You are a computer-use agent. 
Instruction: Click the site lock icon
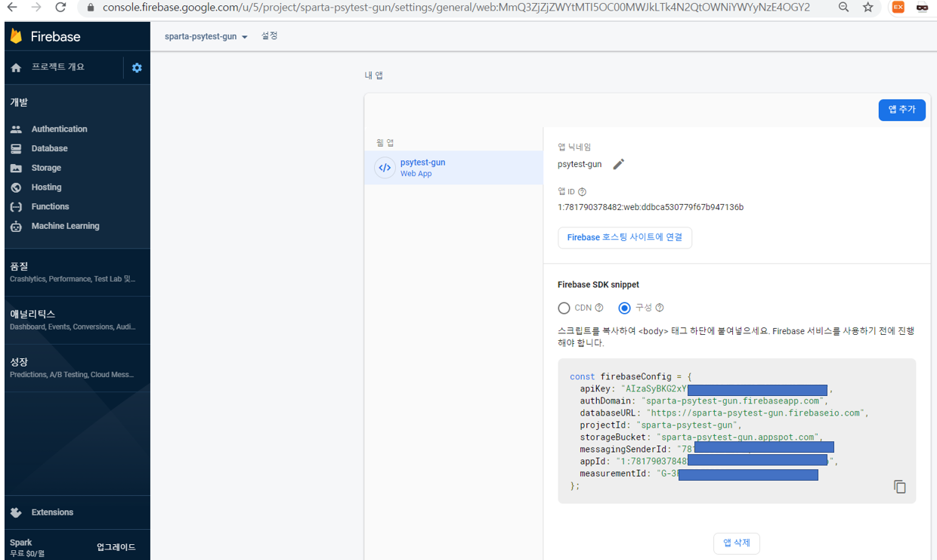click(90, 8)
